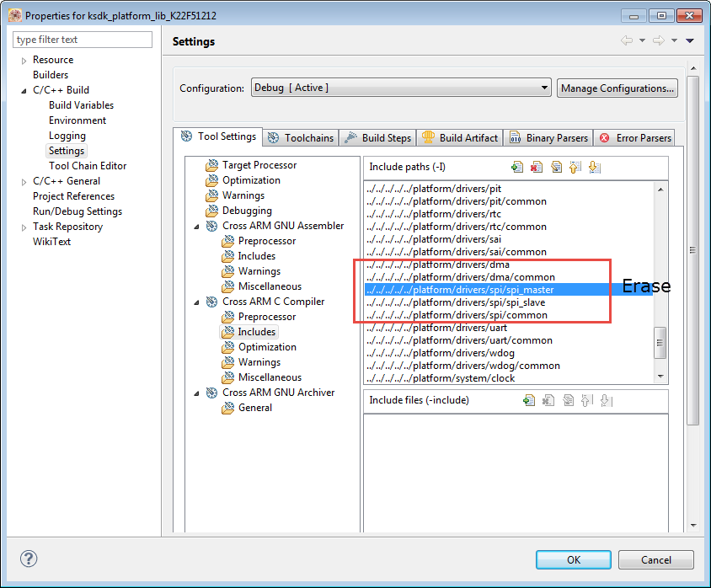Open the Build Artifact tab
Screen dimensions: 711x588
pyautogui.click(x=460, y=138)
